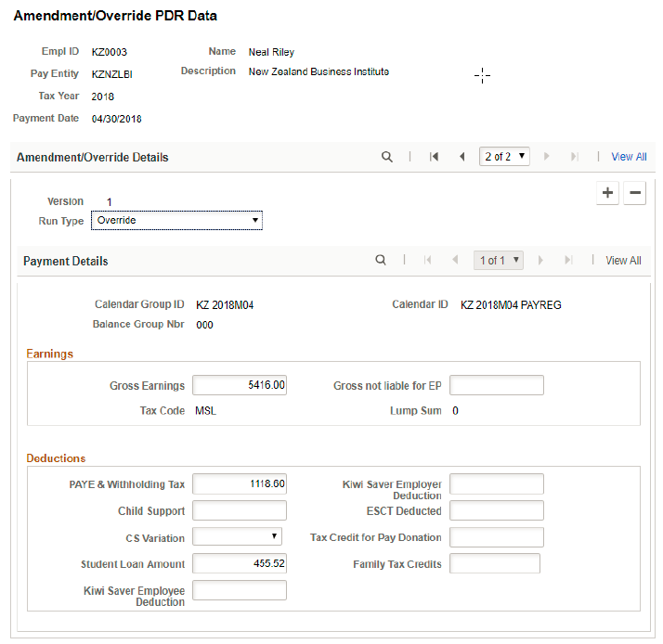Click the Earnings section heading

click(49, 354)
